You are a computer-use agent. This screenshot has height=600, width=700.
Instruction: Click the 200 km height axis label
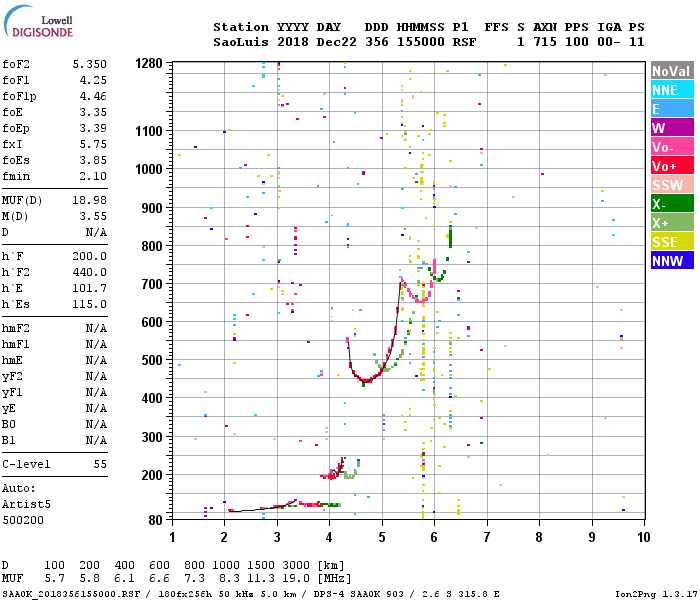coord(152,475)
